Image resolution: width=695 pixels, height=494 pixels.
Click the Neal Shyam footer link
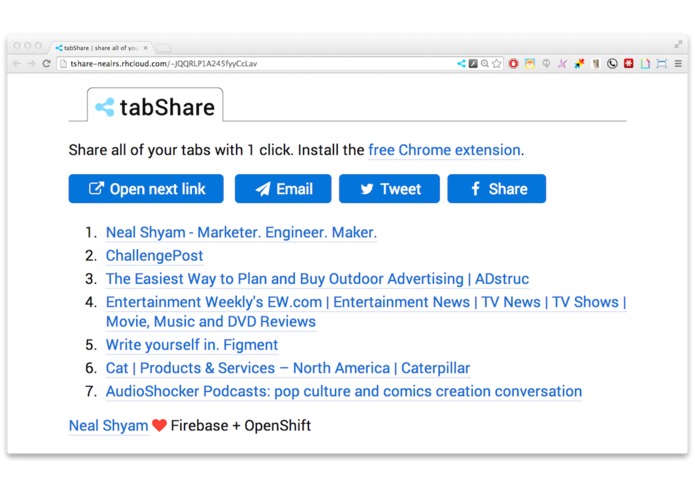[108, 426]
